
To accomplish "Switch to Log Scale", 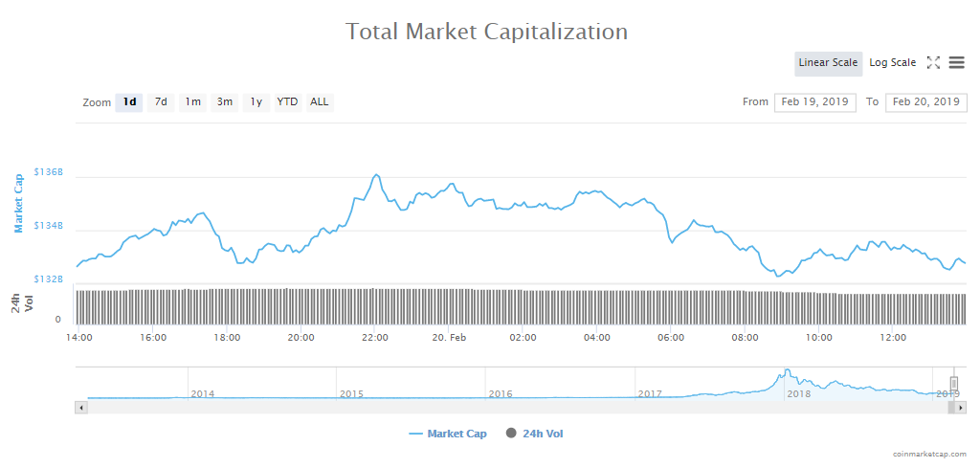I will coord(892,63).
